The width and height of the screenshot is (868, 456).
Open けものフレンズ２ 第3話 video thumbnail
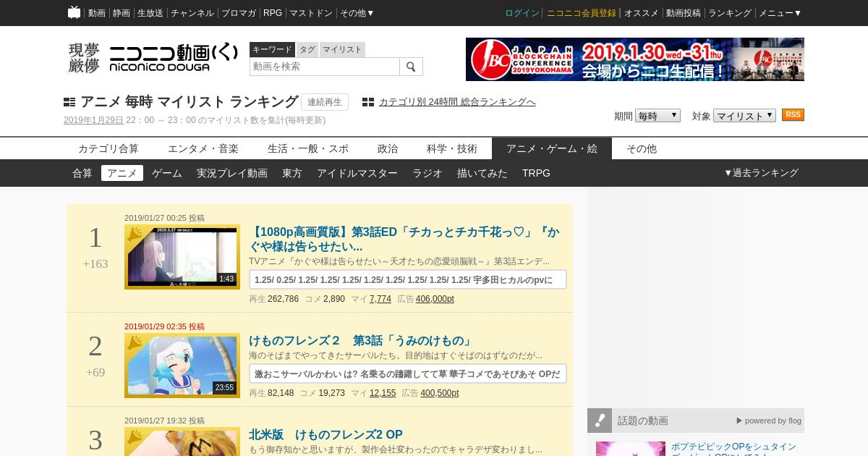click(182, 366)
